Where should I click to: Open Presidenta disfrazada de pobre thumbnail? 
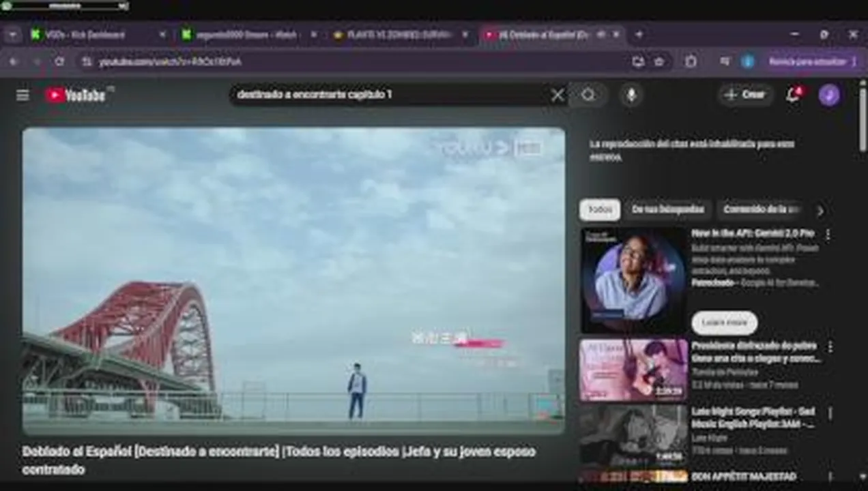point(634,370)
